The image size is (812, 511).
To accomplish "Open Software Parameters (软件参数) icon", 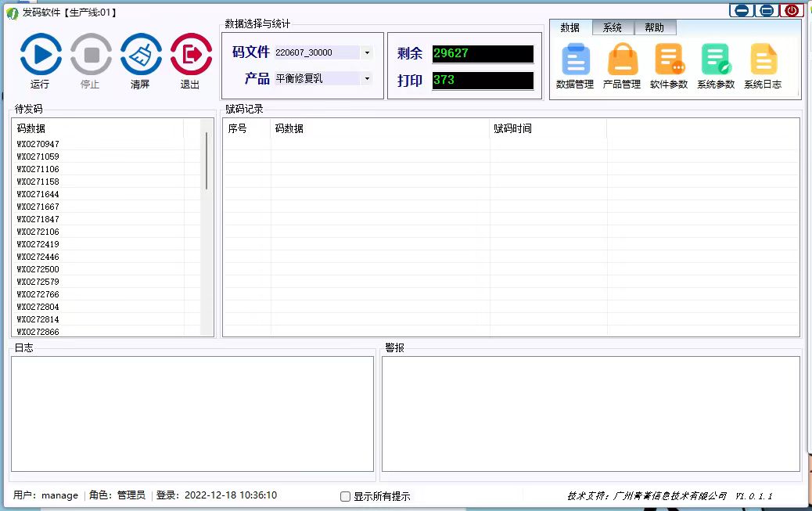I will 669,60.
